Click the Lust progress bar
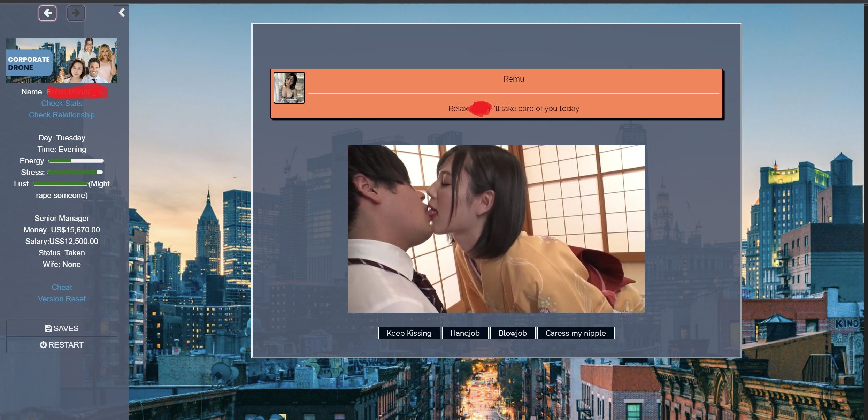 coord(61,184)
